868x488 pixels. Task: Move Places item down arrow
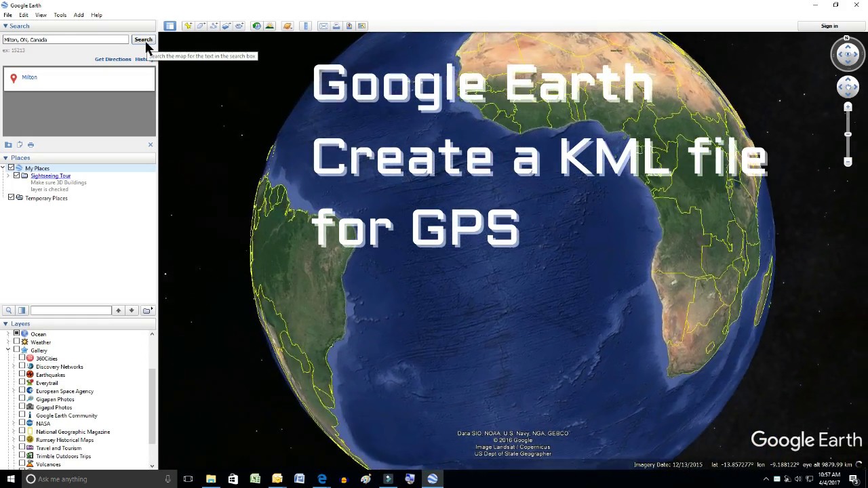coord(132,310)
